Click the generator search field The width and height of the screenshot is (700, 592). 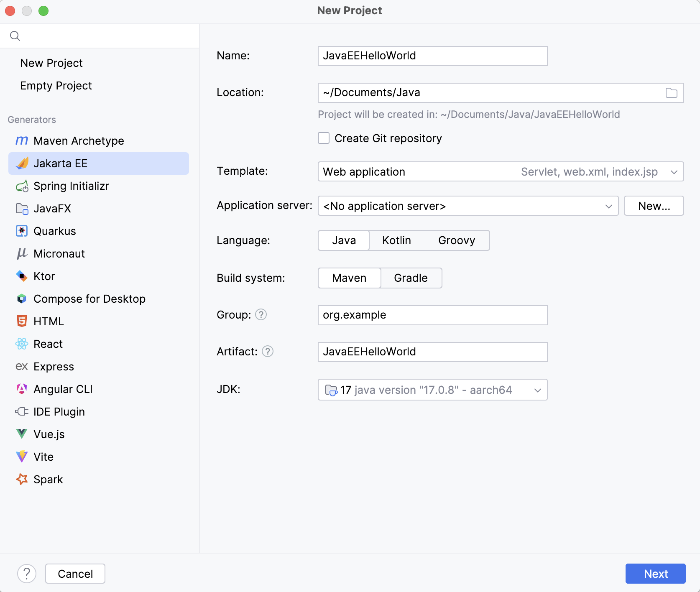[x=100, y=36]
